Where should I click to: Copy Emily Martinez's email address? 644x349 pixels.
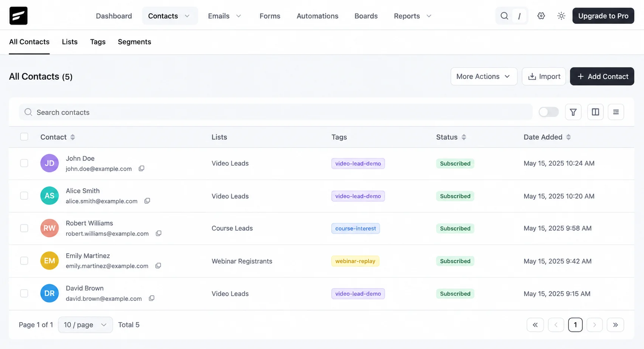pos(158,266)
